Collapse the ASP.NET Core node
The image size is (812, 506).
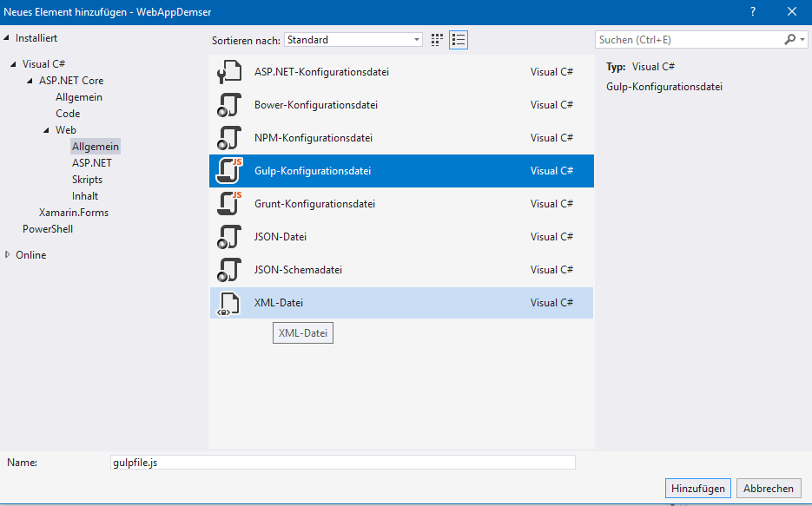(x=30, y=81)
